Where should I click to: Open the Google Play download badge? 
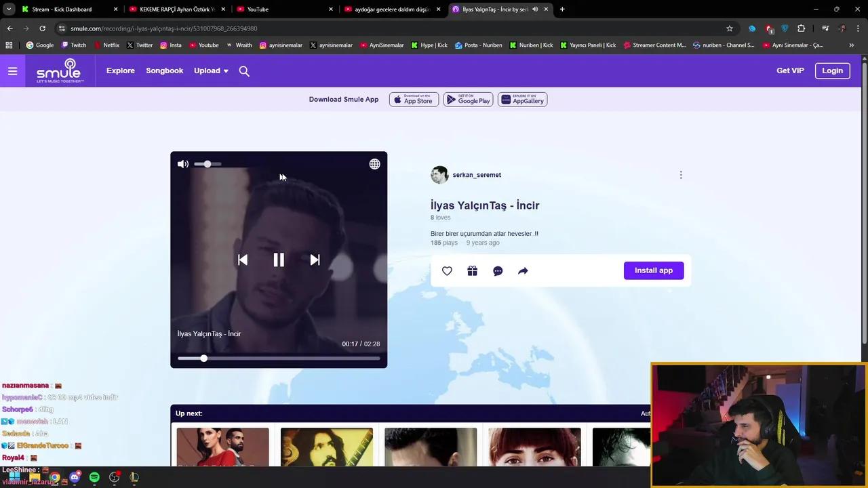pos(468,100)
